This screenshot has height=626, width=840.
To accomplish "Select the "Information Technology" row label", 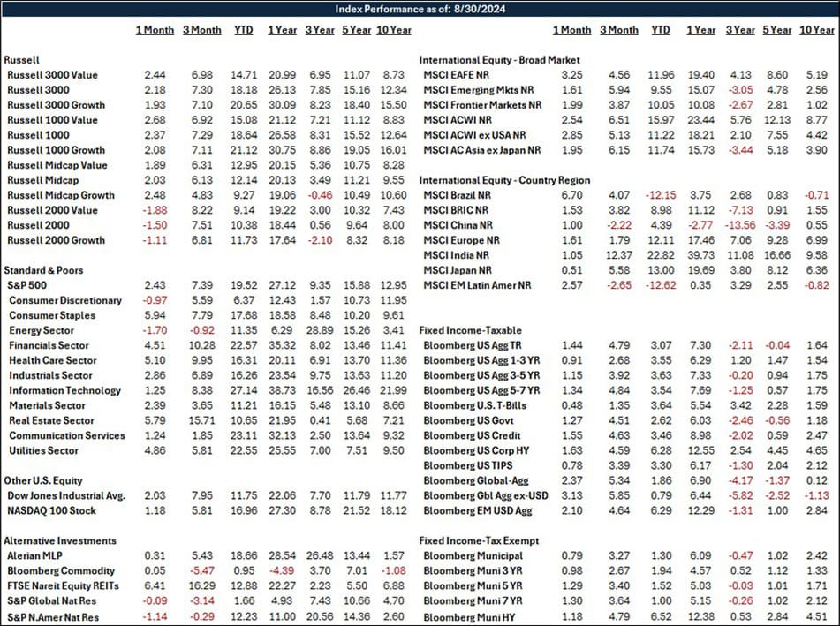I will click(x=64, y=390).
